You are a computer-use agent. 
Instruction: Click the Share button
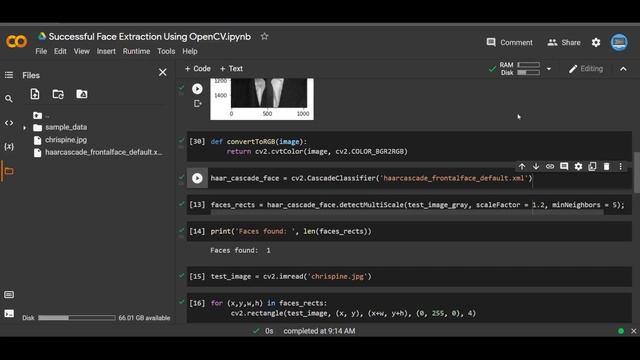tap(564, 42)
